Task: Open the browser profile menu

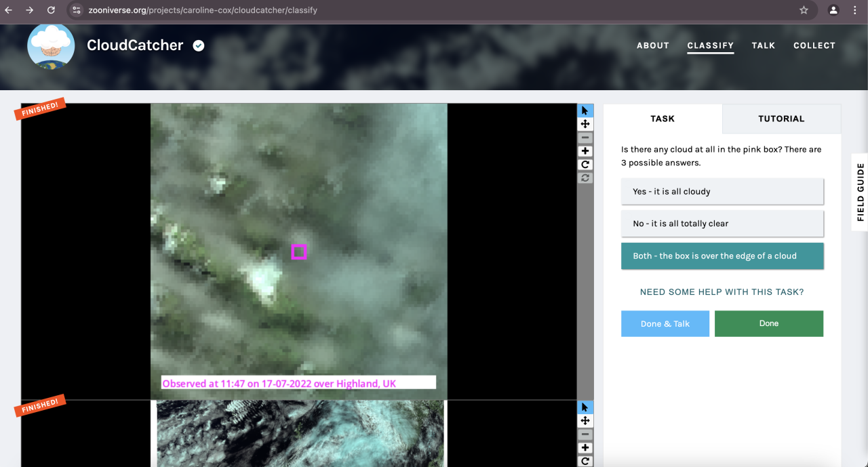Action: 833,10
